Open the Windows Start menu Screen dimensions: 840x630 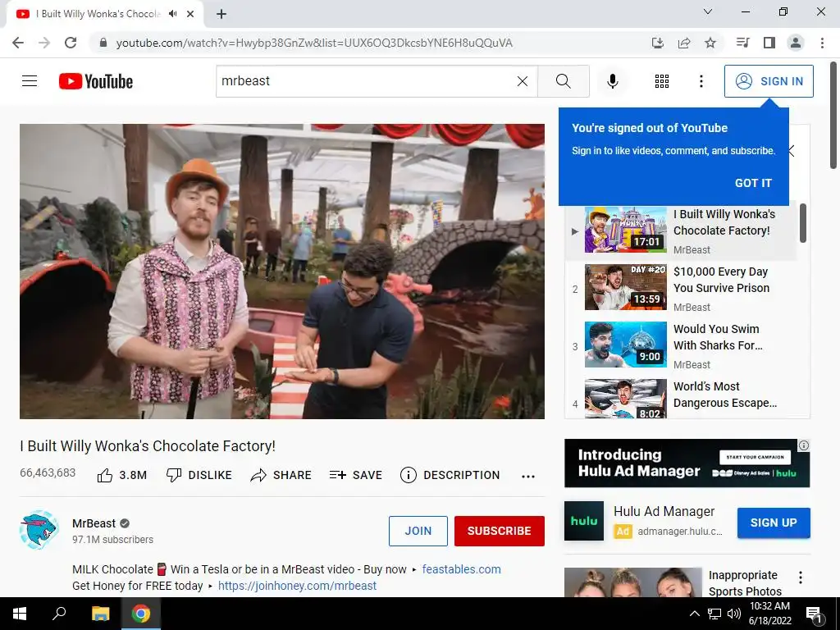pyautogui.click(x=20, y=614)
